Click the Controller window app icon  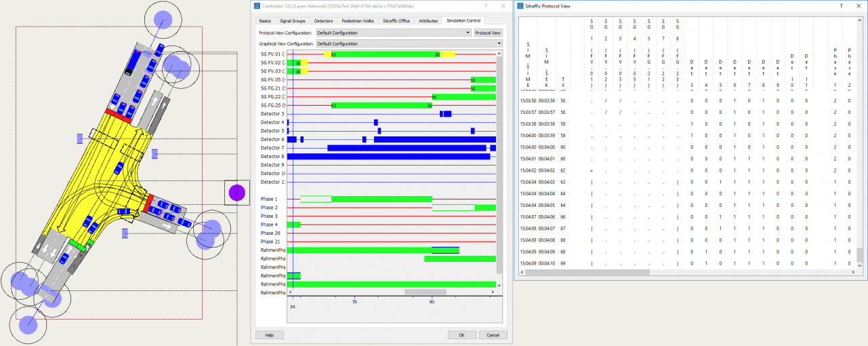[x=257, y=5]
